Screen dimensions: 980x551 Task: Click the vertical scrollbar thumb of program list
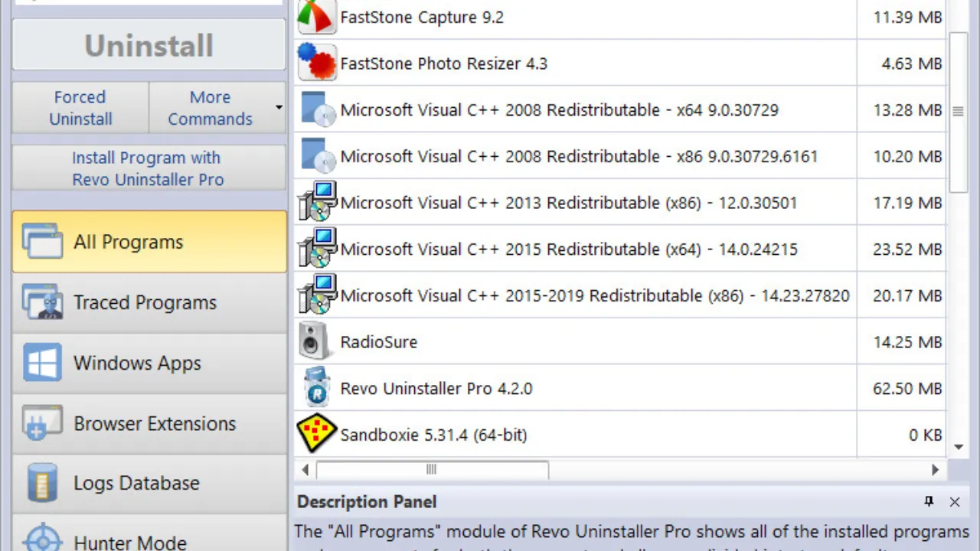tap(958, 111)
